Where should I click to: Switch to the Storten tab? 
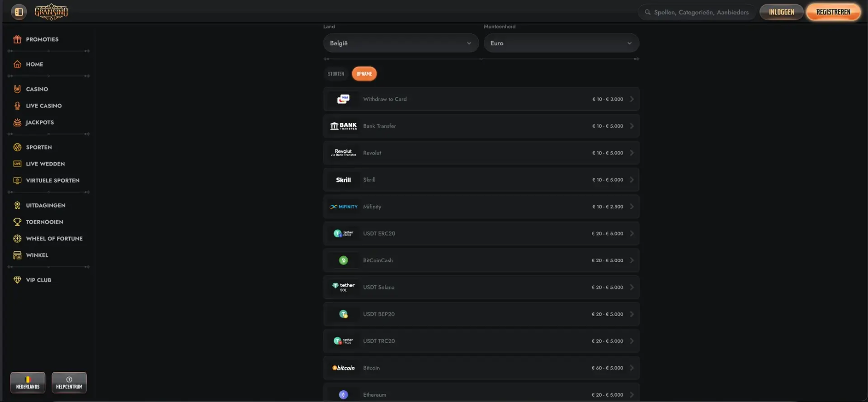tap(336, 74)
